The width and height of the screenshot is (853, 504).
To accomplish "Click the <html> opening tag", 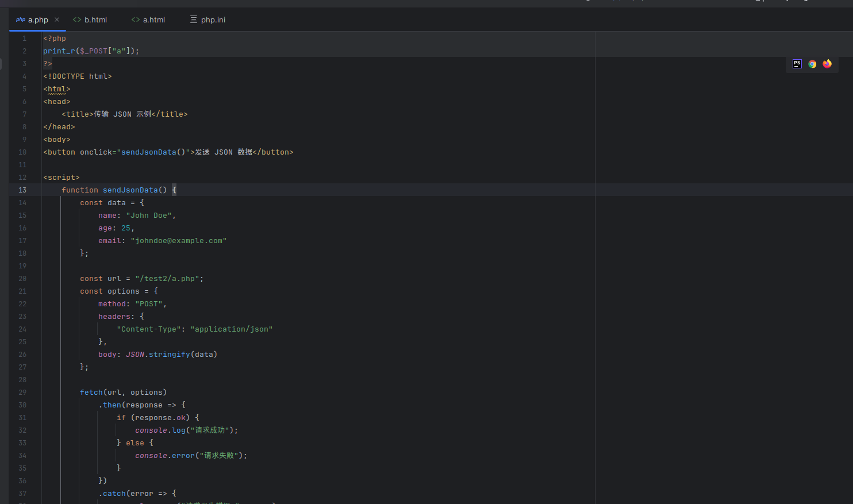I will [57, 89].
